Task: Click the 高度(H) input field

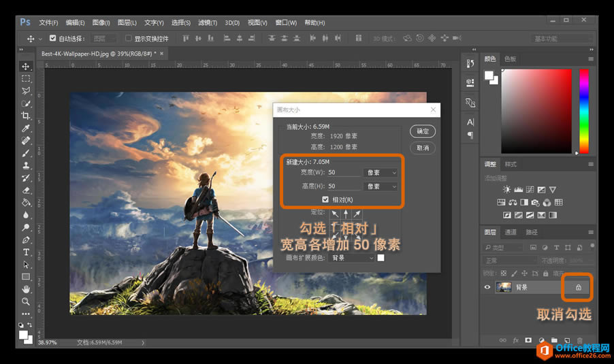Action: tap(343, 186)
